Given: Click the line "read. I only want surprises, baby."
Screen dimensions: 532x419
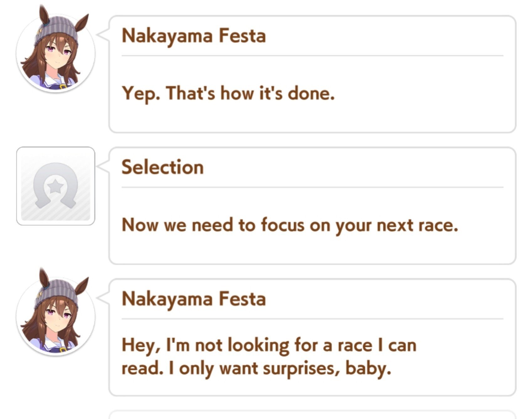Looking at the screenshot, I should point(256,369).
